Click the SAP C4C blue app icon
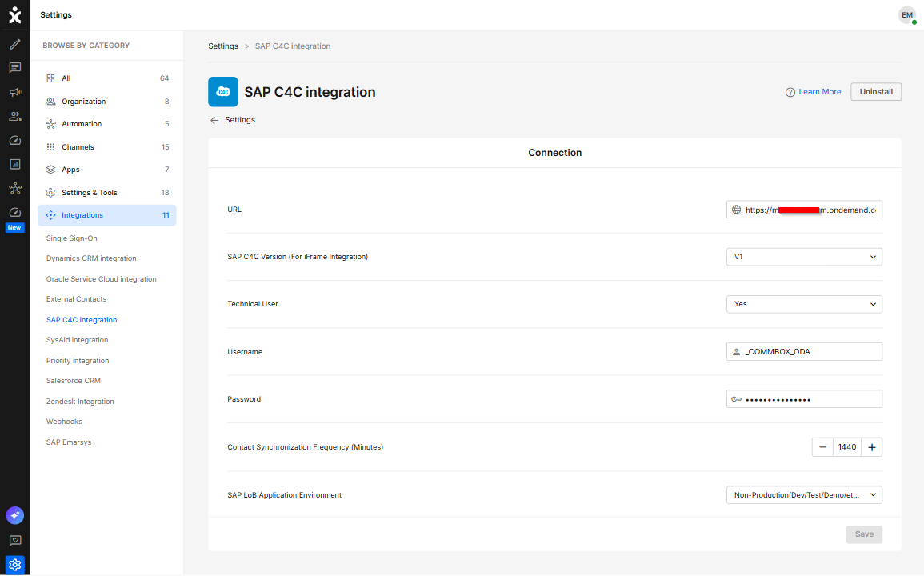 click(222, 92)
